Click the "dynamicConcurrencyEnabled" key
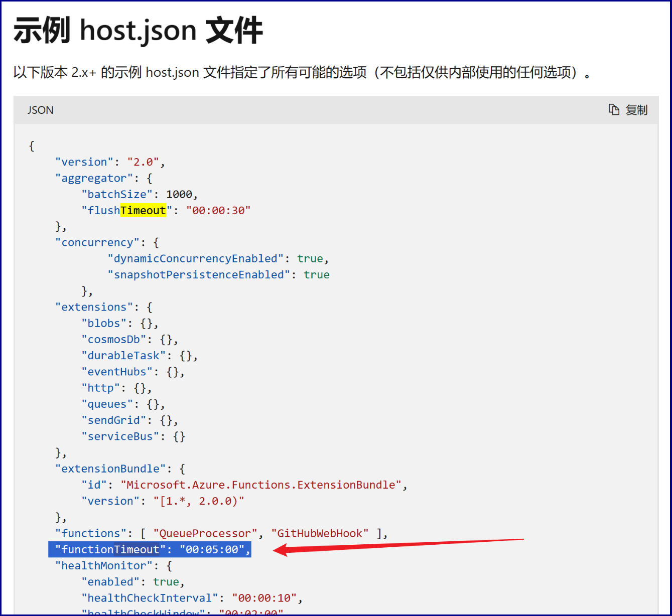 coord(195,258)
